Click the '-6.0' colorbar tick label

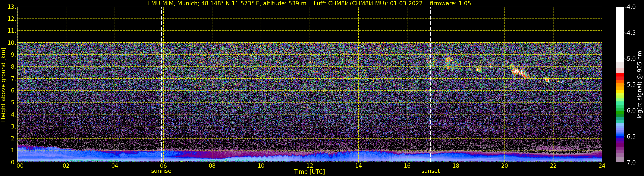[630, 111]
